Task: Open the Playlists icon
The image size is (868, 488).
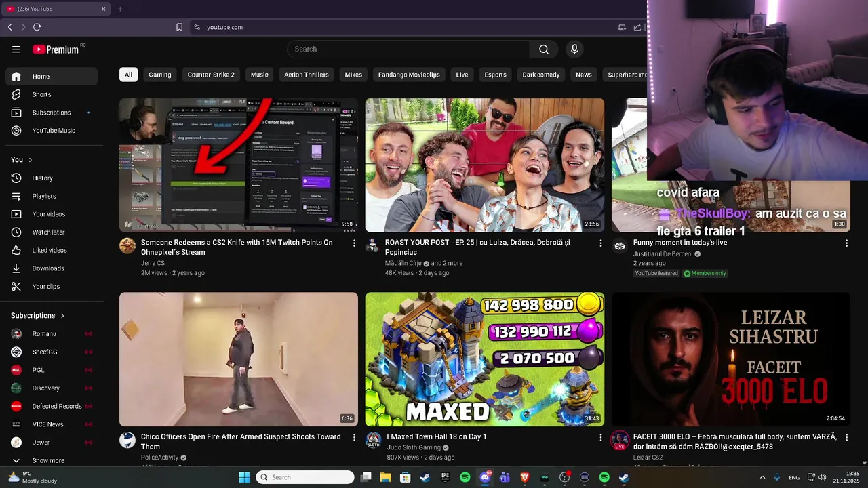Action: 16,196
